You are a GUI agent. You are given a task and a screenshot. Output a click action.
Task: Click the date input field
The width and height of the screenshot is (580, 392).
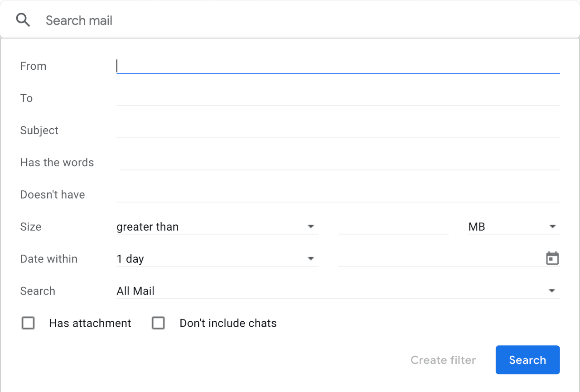click(440, 259)
